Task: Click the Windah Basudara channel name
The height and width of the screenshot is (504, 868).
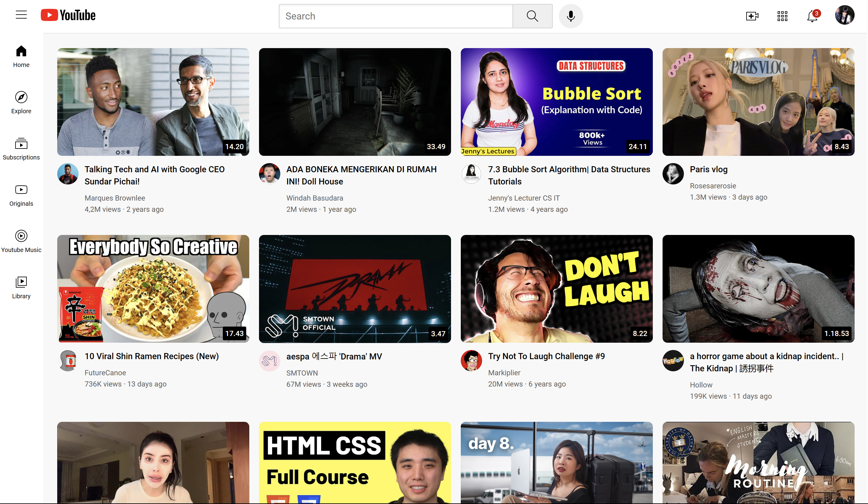Action: click(x=314, y=198)
